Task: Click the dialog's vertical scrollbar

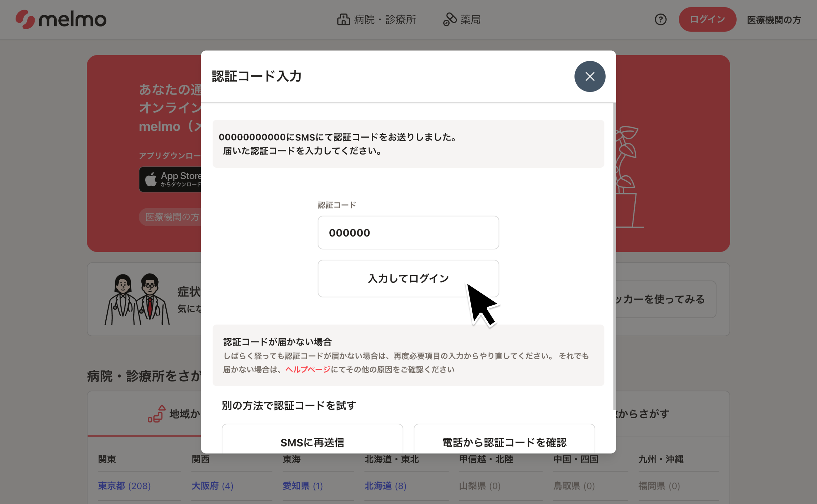Action: click(614, 257)
